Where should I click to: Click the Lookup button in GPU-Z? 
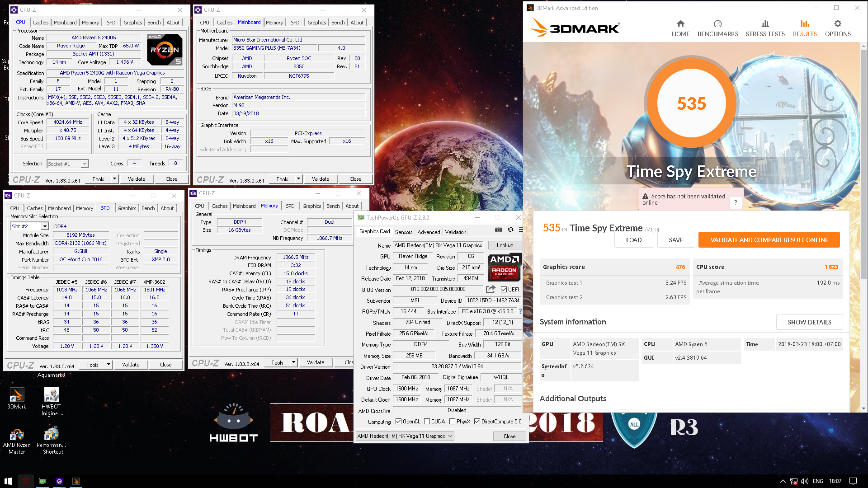[505, 245]
